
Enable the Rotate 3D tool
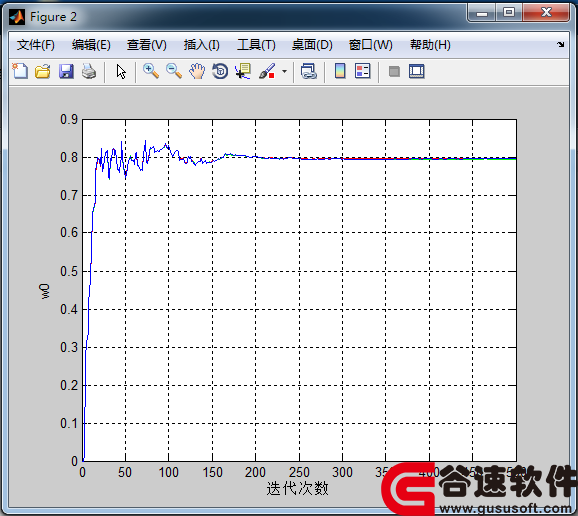click(x=220, y=71)
